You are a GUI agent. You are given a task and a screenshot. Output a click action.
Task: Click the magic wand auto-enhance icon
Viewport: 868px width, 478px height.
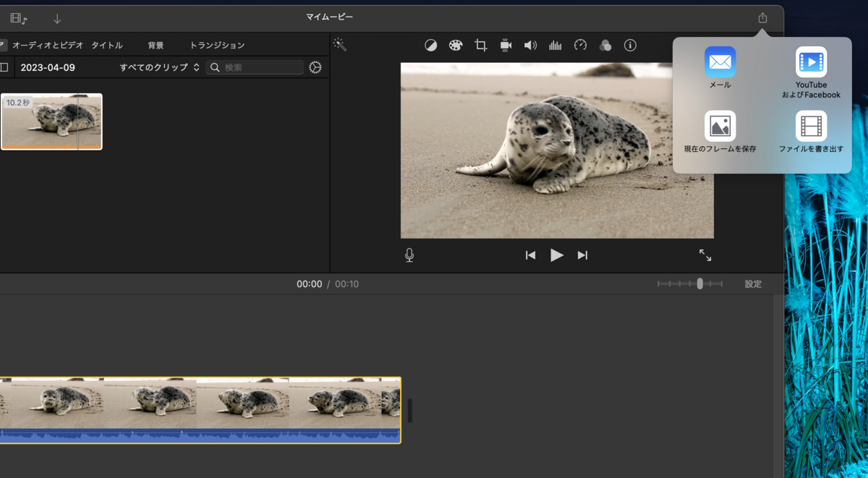click(x=339, y=45)
